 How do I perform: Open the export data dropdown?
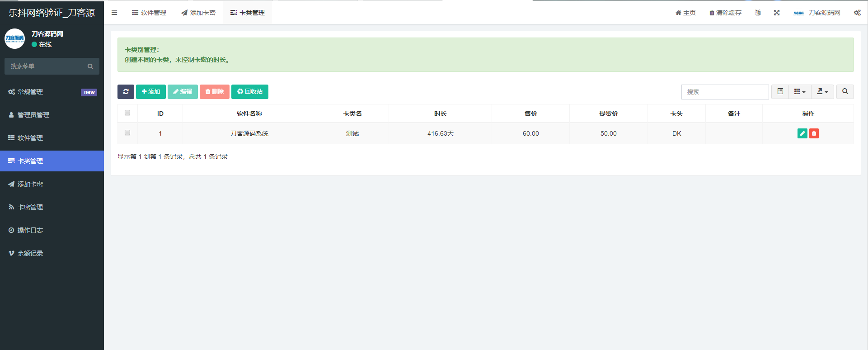tap(822, 92)
